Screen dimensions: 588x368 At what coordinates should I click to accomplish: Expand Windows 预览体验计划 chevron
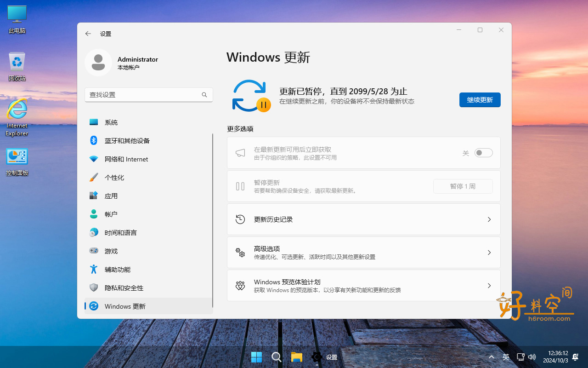489,286
